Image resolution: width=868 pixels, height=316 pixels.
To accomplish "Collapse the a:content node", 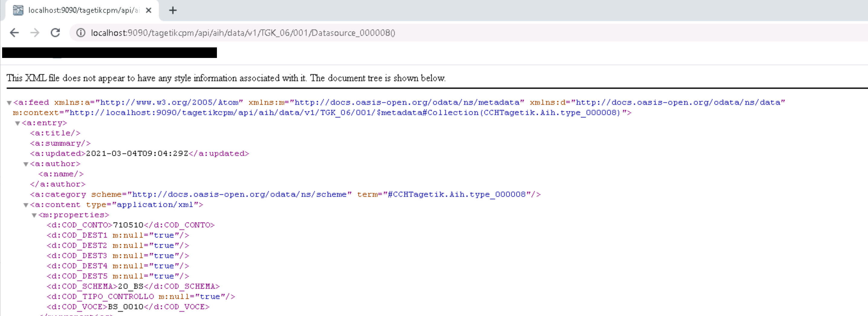I will 26,205.
